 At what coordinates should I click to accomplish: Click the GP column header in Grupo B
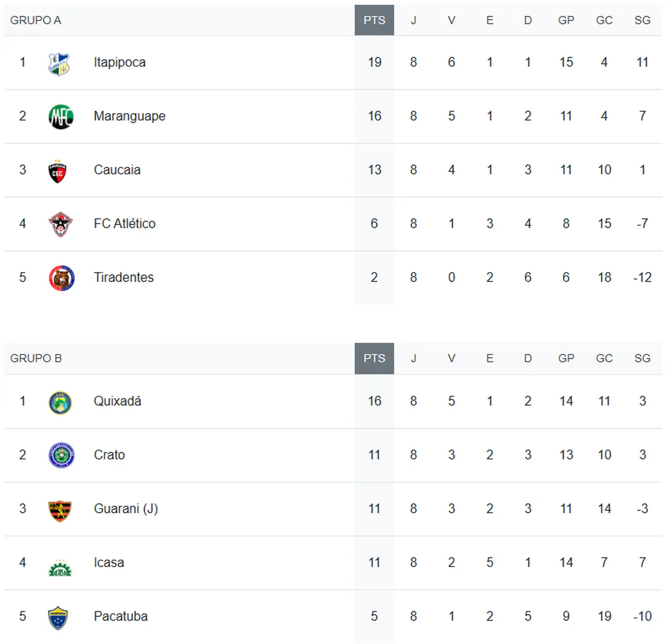(566, 358)
